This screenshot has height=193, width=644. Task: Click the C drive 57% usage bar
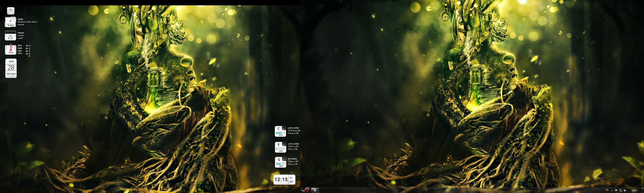(x=281, y=133)
